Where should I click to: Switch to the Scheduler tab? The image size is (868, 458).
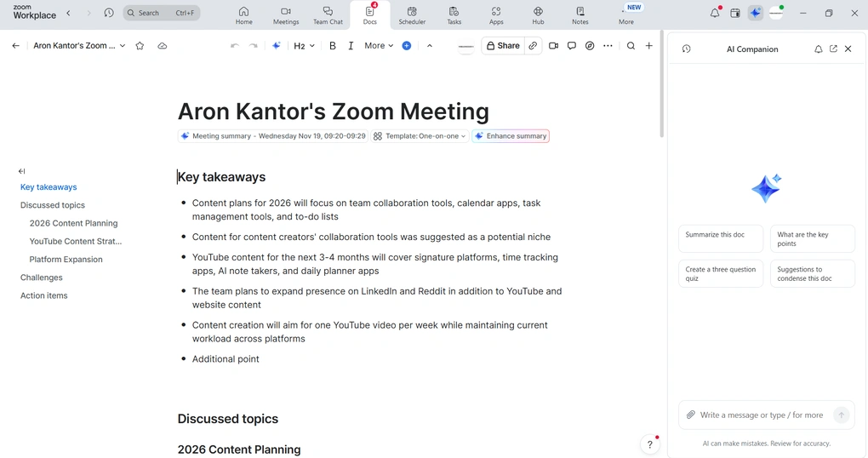[x=412, y=15]
